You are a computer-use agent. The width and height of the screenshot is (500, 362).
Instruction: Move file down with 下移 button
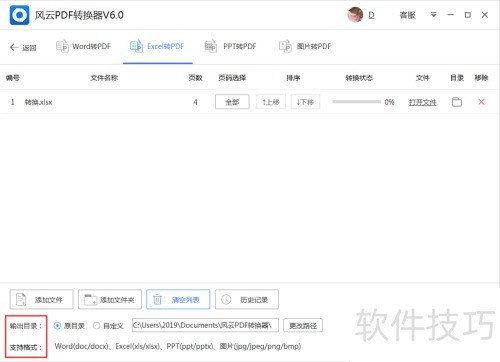point(305,102)
